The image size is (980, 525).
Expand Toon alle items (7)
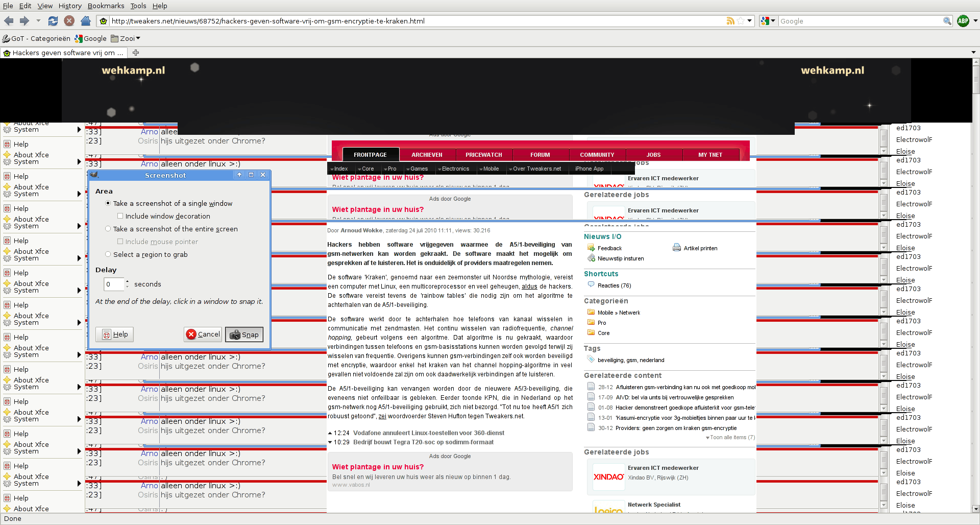click(730, 437)
